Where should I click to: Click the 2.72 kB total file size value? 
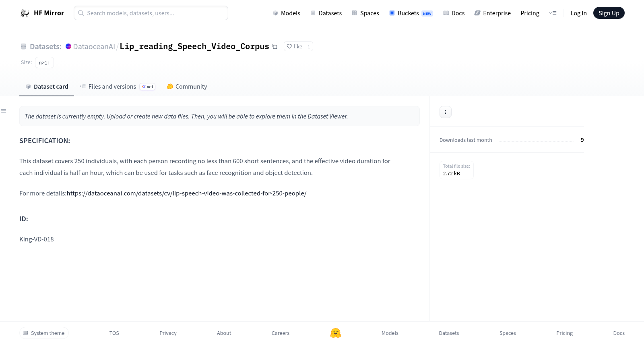coord(452,174)
